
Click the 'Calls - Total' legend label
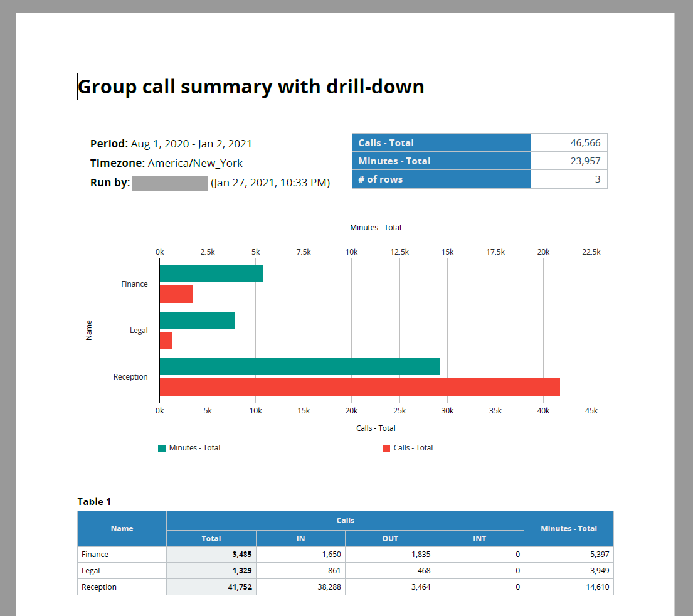[x=413, y=447]
